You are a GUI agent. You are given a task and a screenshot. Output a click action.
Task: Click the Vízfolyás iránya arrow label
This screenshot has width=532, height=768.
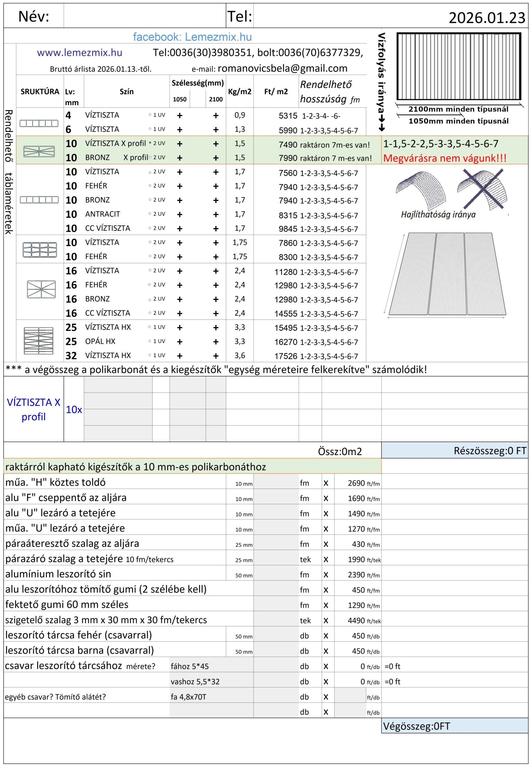382,82
